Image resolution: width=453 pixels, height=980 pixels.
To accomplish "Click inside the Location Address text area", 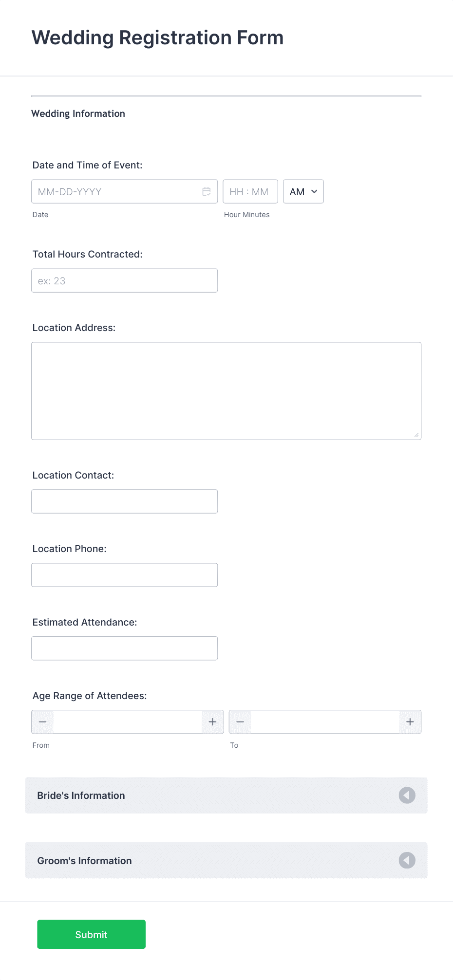I will (226, 391).
